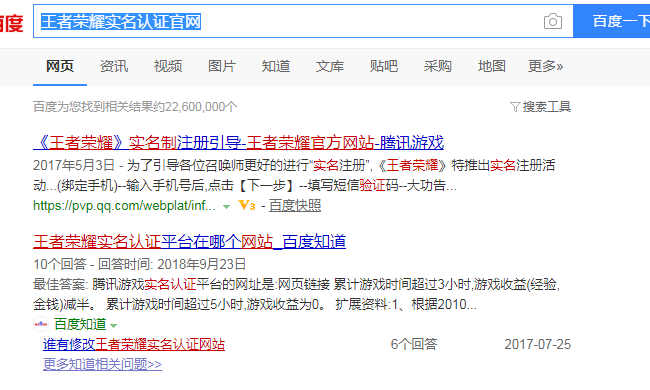650x390 pixels.
Task: Open the 知道 tab
Action: [276, 66]
